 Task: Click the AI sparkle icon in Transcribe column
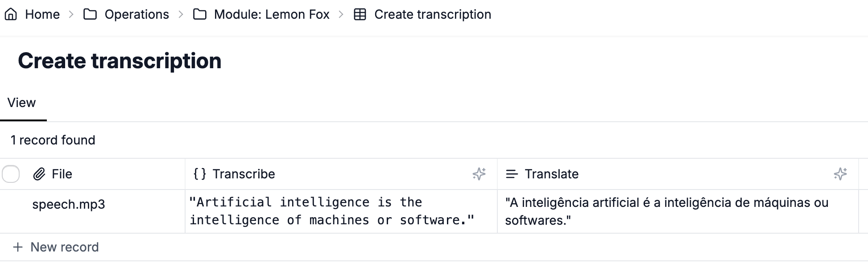click(479, 174)
